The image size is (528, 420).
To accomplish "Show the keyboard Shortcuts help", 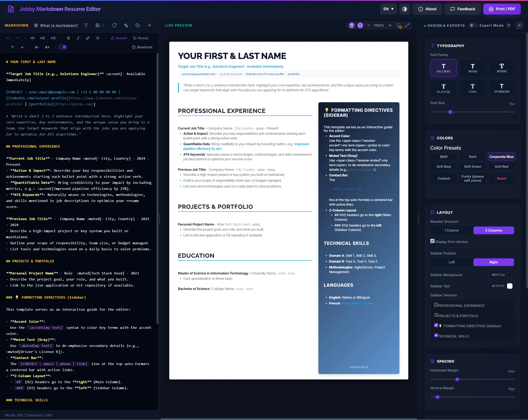I will tap(142, 47).
